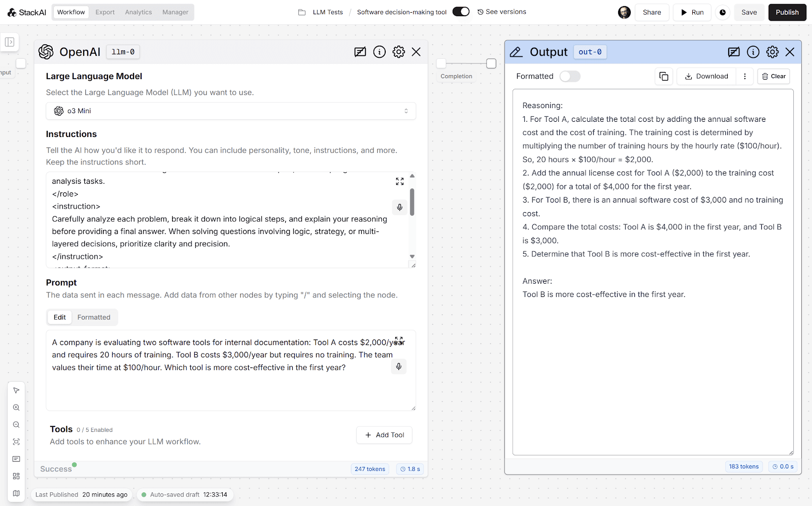The image size is (812, 506).
Task: Close the OpenAI node panel
Action: (x=416, y=52)
